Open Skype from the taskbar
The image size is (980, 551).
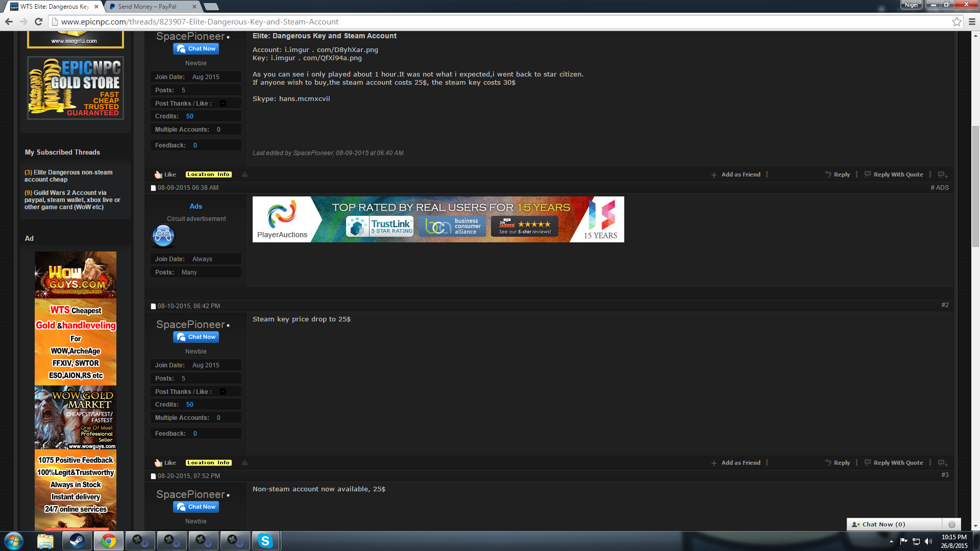pos(265,541)
